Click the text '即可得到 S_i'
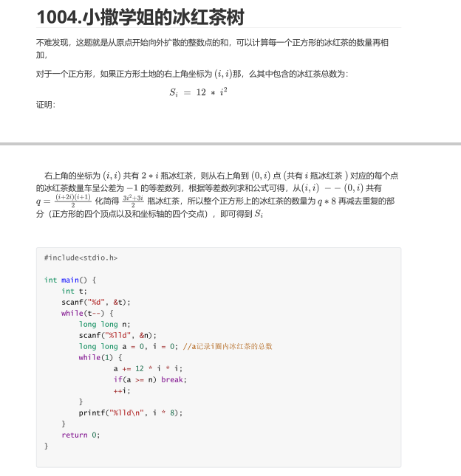This screenshot has height=476, width=461. pyautogui.click(x=242, y=214)
